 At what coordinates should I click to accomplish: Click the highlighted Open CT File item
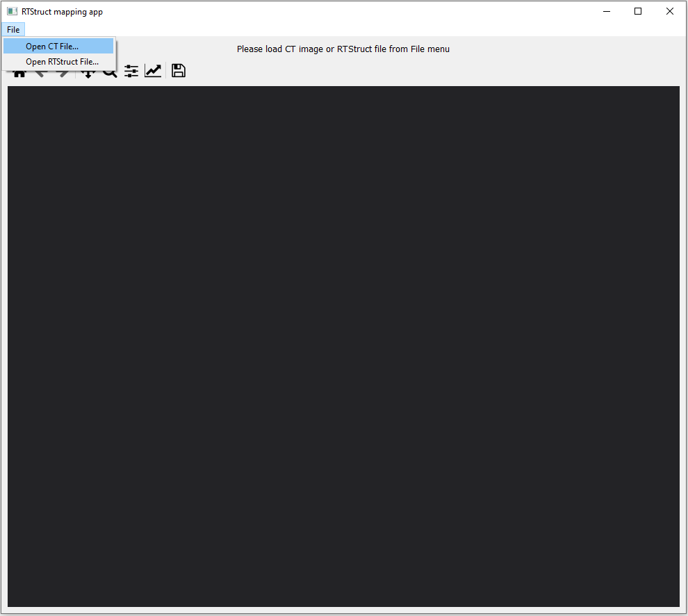[51, 45]
